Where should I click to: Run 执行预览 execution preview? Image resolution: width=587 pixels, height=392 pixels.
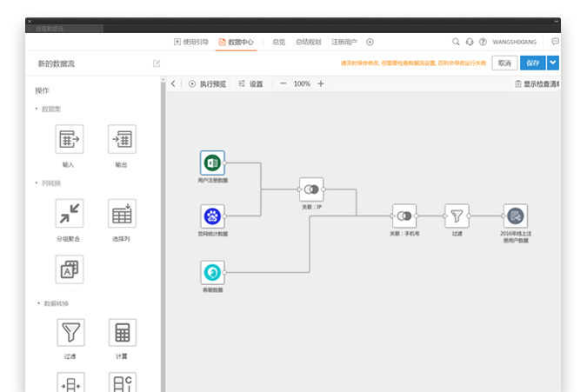(207, 83)
